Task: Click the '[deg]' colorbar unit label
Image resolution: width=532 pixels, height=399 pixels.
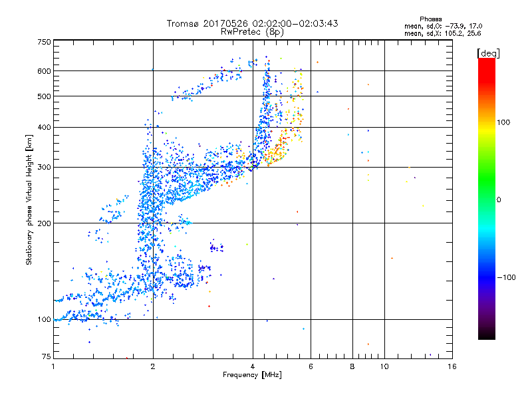Action: pos(488,53)
